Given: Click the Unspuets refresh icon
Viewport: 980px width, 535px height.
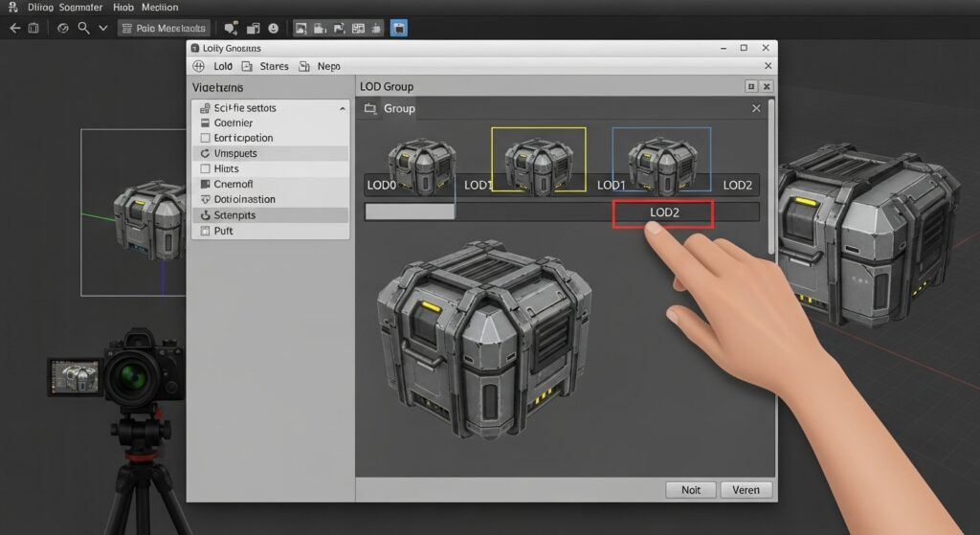Looking at the screenshot, I should pos(205,154).
